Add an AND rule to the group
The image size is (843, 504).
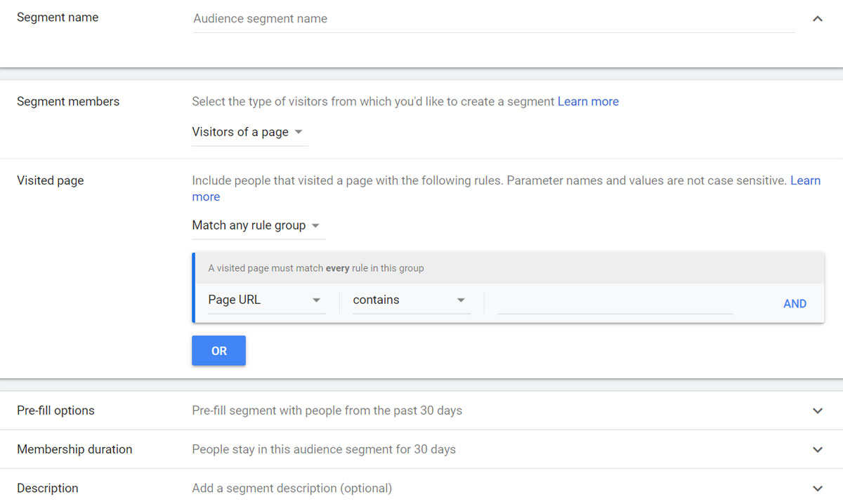pos(795,304)
